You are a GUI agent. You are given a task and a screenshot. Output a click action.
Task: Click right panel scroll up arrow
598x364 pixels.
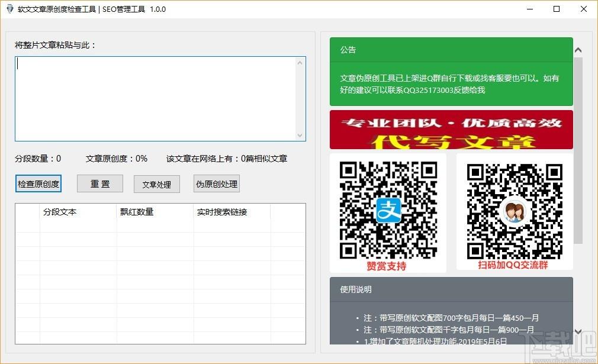pos(578,50)
